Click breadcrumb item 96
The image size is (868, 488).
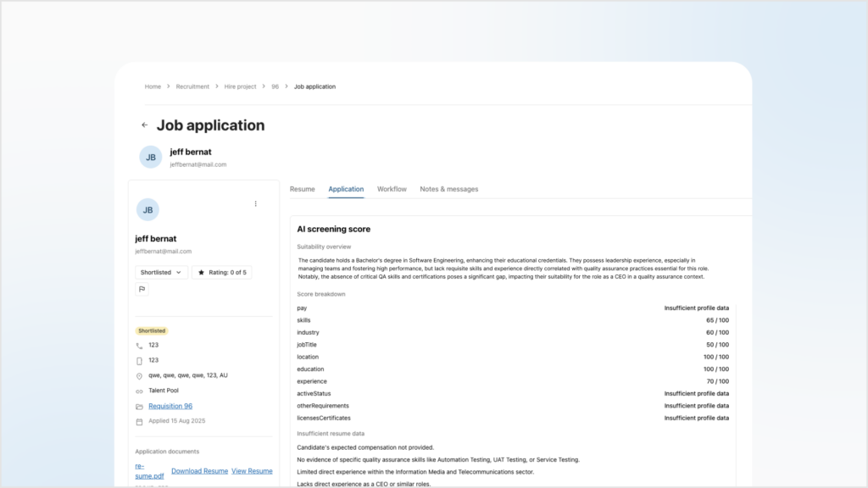(275, 87)
